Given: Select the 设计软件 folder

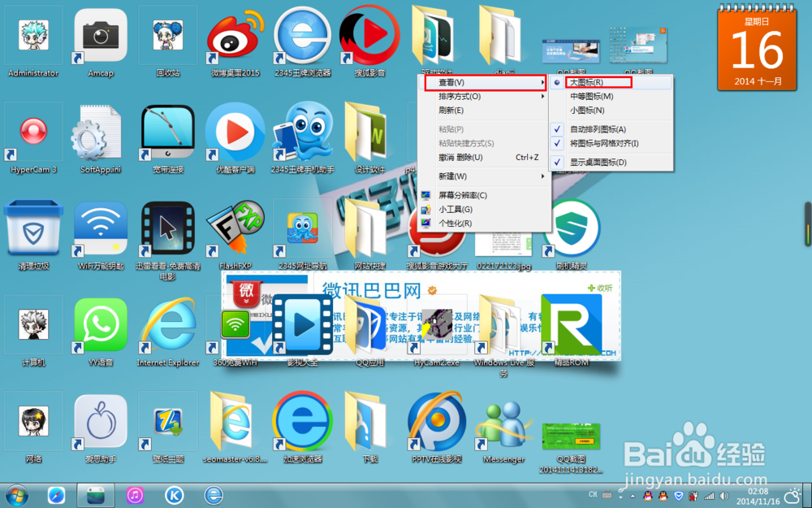Looking at the screenshot, I should pos(369,139).
